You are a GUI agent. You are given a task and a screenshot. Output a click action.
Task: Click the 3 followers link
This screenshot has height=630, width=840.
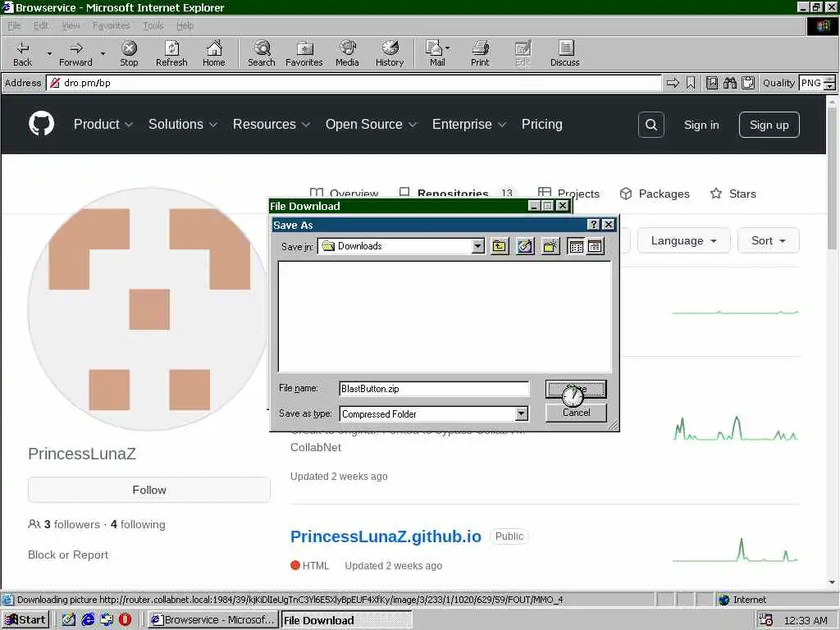pos(64,524)
